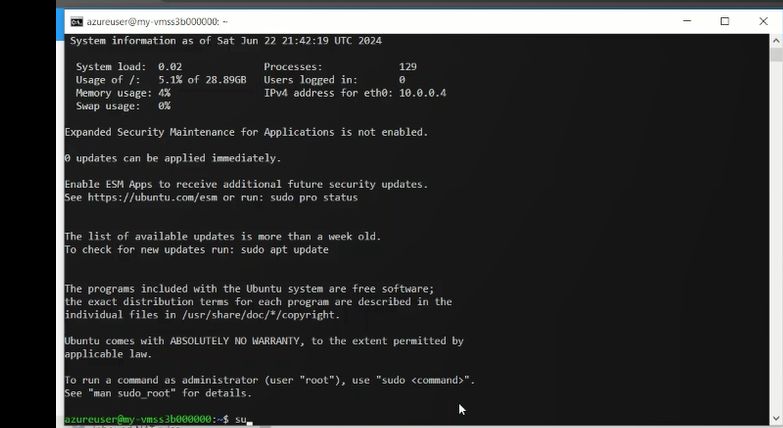
Task: Click the 'Users logged in: 0' text
Action: coord(334,79)
